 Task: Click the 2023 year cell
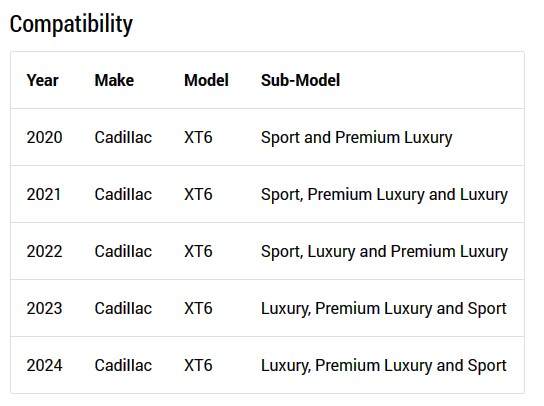pos(44,308)
